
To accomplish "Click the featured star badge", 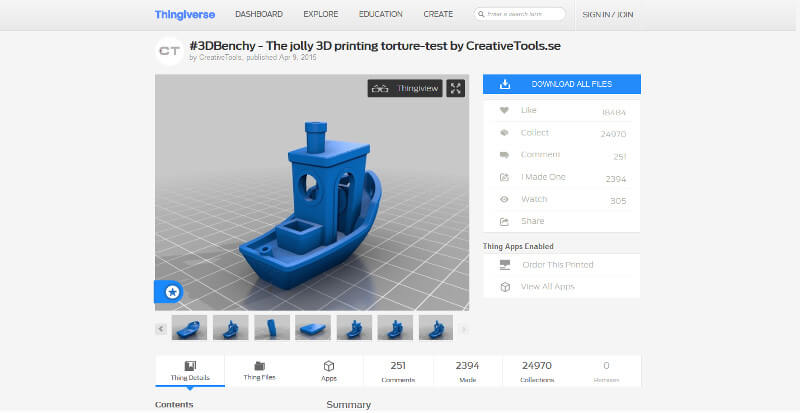I will pyautogui.click(x=172, y=292).
